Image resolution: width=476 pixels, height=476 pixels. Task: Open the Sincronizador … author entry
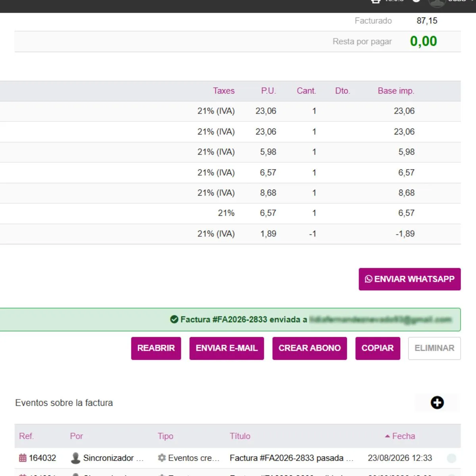click(113, 458)
